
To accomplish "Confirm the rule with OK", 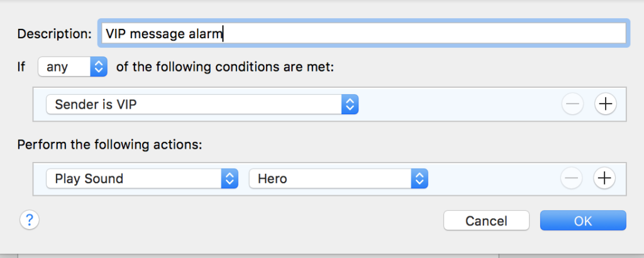I will pos(582,221).
